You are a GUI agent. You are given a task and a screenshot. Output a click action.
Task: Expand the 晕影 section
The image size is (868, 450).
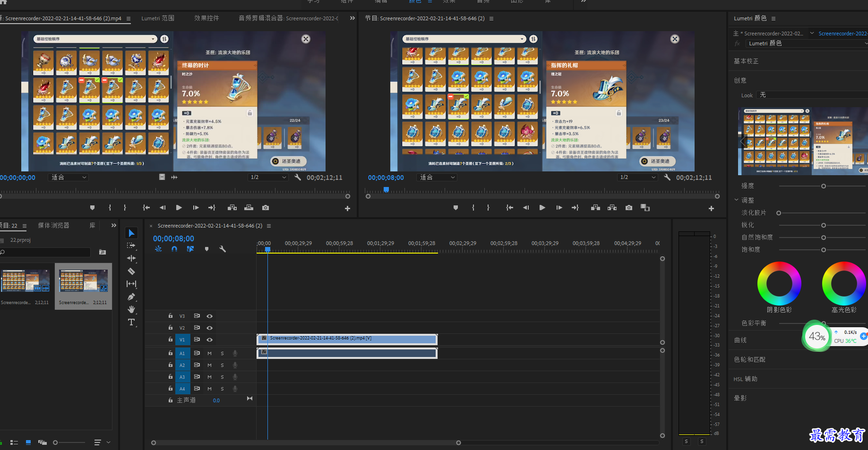pos(740,399)
